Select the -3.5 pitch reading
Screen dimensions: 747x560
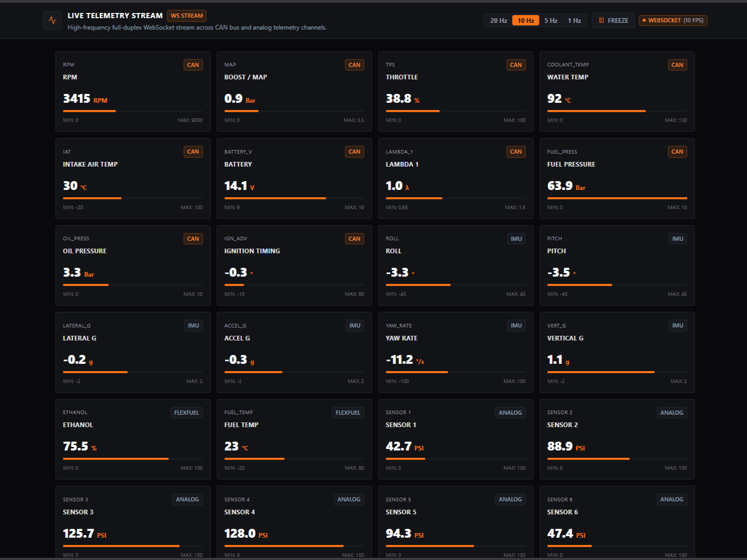pos(562,272)
